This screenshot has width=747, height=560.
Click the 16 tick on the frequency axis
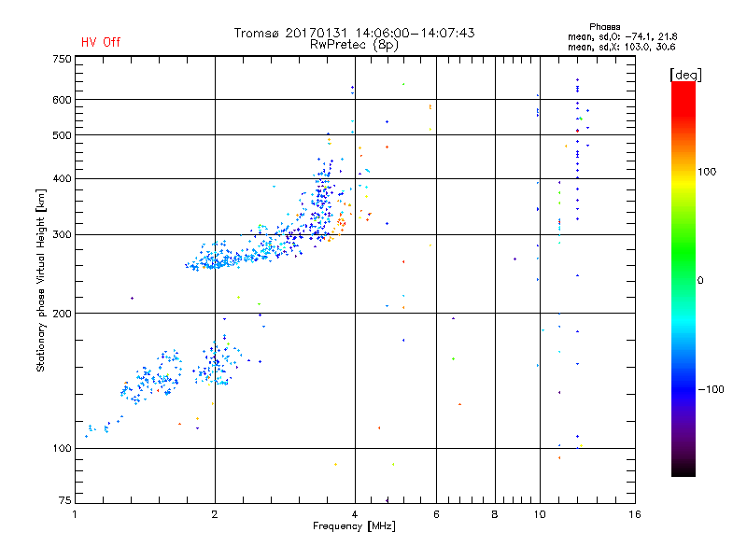634,514
